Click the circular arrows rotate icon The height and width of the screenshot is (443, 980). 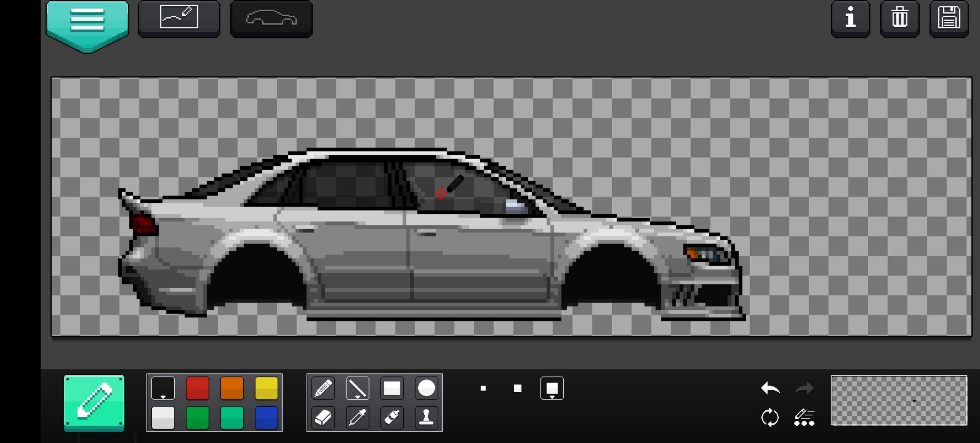pyautogui.click(x=770, y=418)
